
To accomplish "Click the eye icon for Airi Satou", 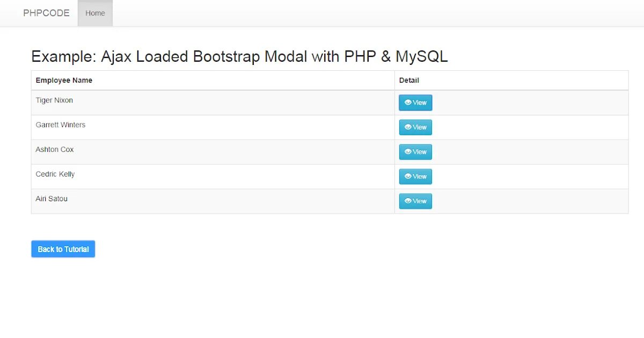I will (x=408, y=201).
